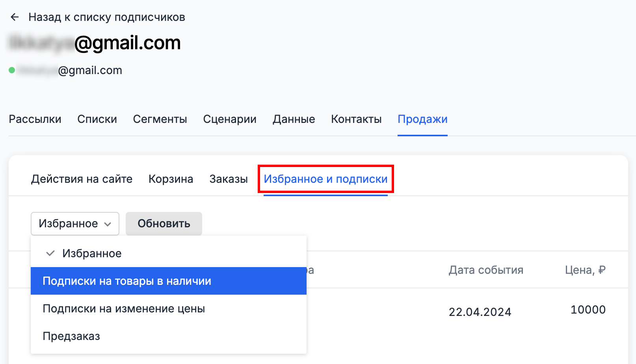Image resolution: width=636 pixels, height=364 pixels.
Task: Click the checkmark beside Избранное option
Action: 50,253
